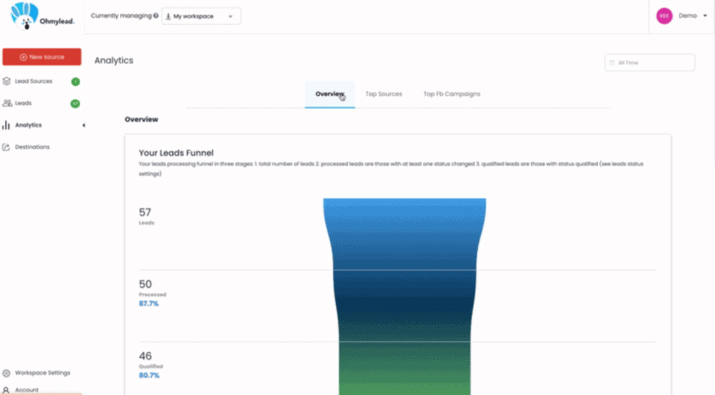715x395 pixels.
Task: Click the Analytics bar chart icon
Action: [x=6, y=125]
